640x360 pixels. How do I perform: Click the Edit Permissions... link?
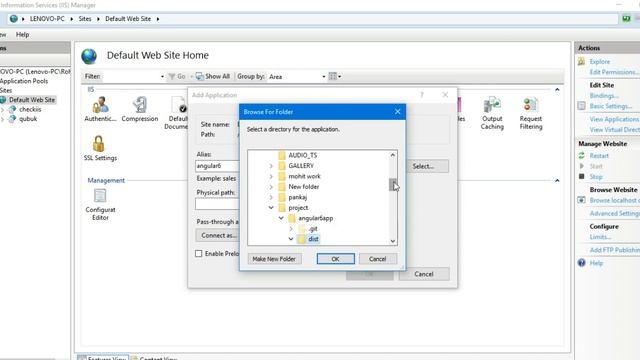(x=614, y=72)
